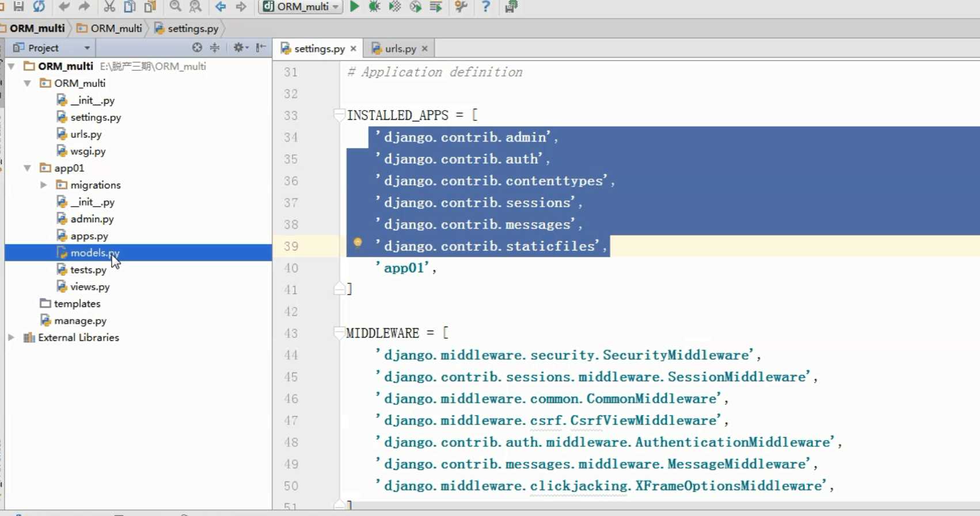Click the rightmost toolbar save-plugin icon
The width and height of the screenshot is (980, 516).
tap(511, 6)
